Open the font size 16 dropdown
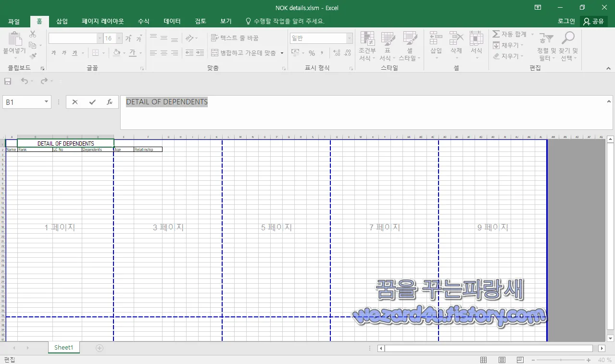 pos(119,38)
